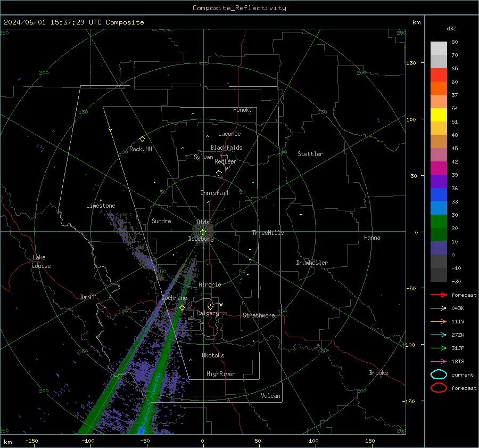Image resolution: width=479 pixels, height=448 pixels.
Task: Click the Olds label
Action: [x=203, y=222]
